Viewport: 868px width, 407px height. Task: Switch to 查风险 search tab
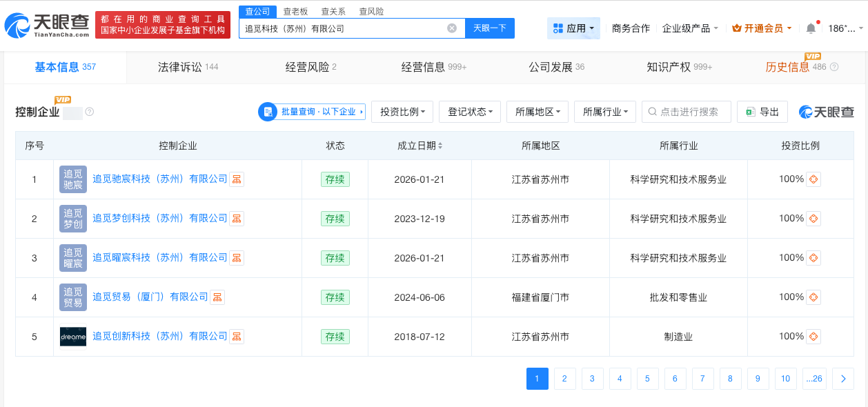coord(371,11)
